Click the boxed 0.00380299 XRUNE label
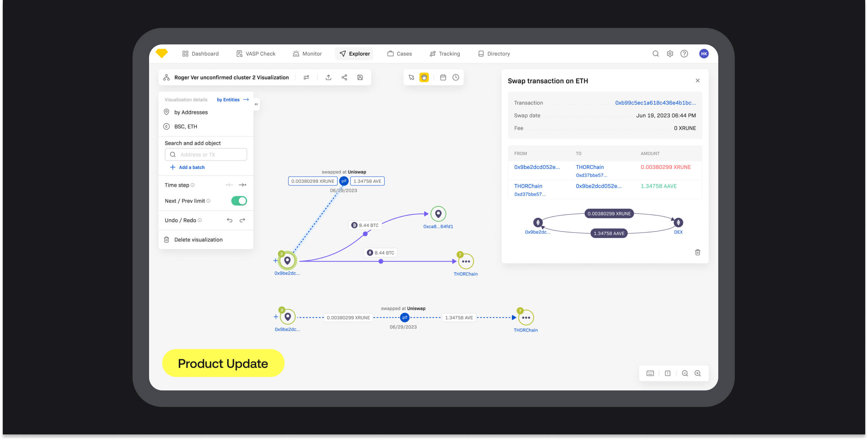 coord(313,181)
